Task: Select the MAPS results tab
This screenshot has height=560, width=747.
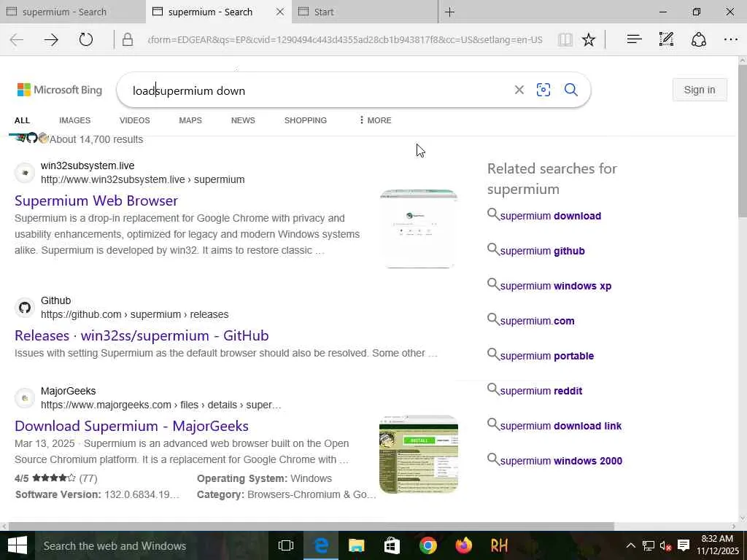Action: point(190,120)
